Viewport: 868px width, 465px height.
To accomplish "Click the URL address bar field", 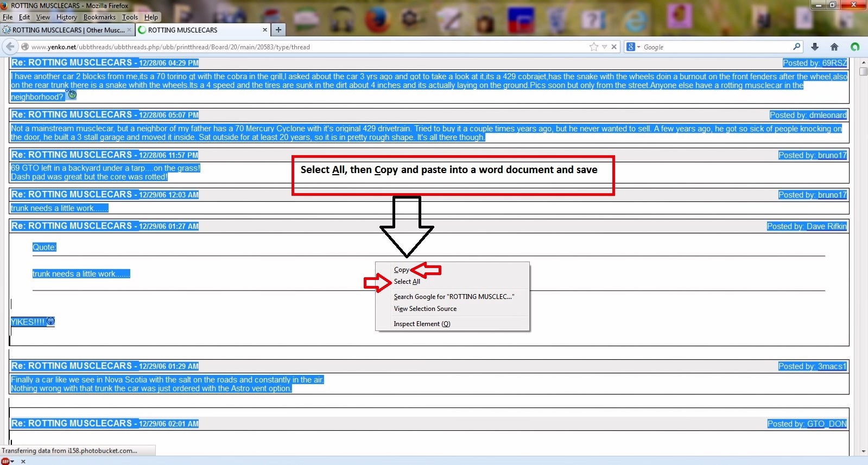I will pos(304,47).
